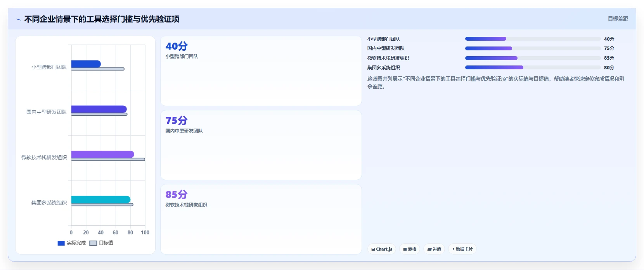Click the 40分 value in the data card
The image size is (644, 270).
[177, 46]
